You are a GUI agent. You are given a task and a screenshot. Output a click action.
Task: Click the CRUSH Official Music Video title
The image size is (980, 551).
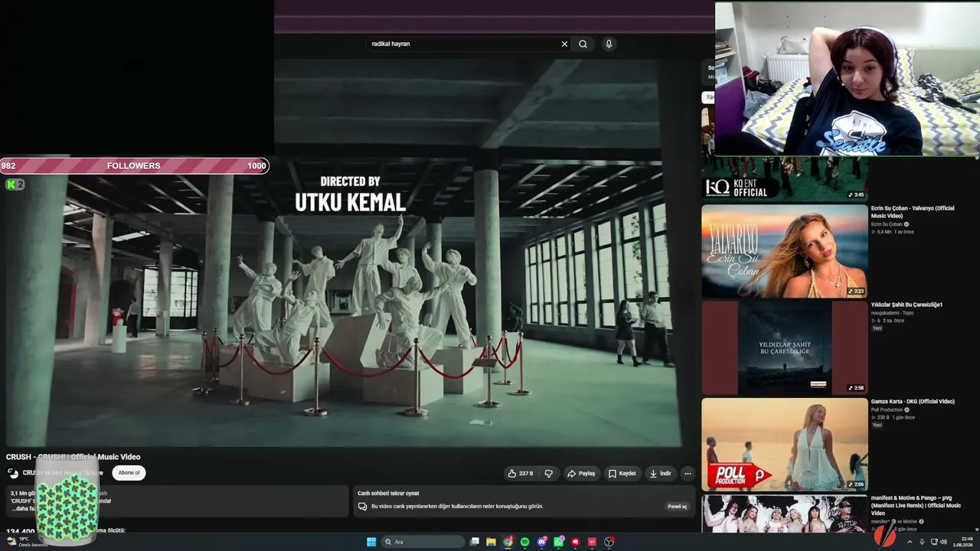[x=73, y=458]
